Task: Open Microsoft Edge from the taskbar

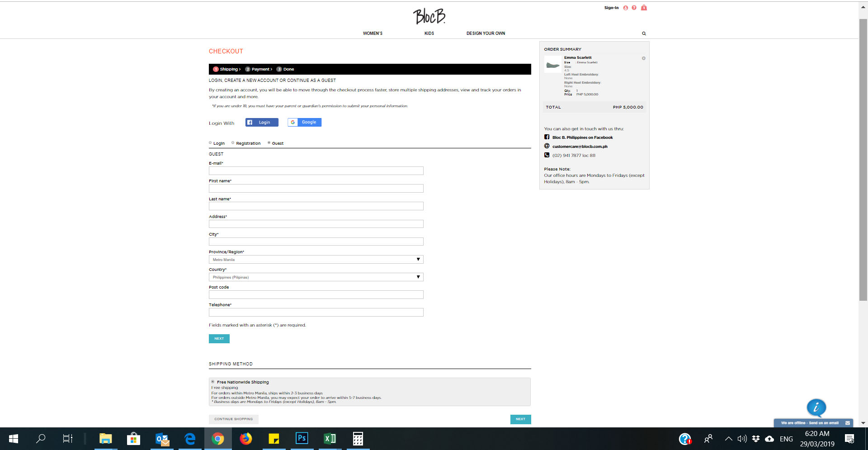Action: [x=190, y=439]
